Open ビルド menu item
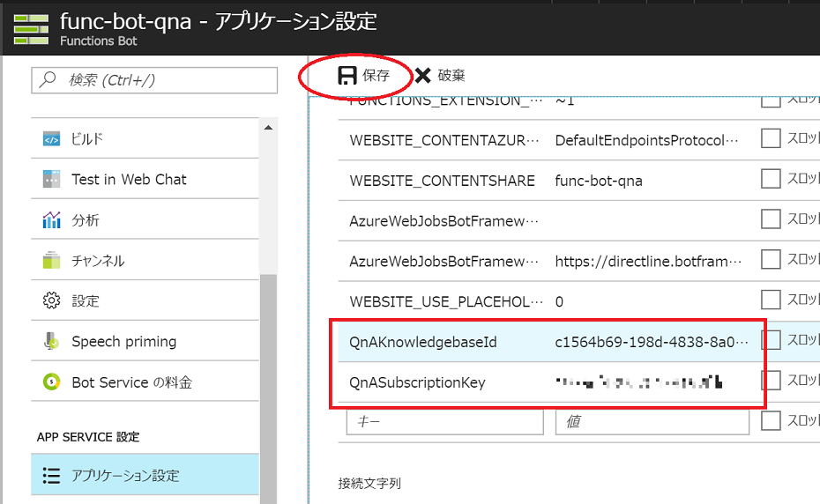820x504 pixels. point(145,139)
